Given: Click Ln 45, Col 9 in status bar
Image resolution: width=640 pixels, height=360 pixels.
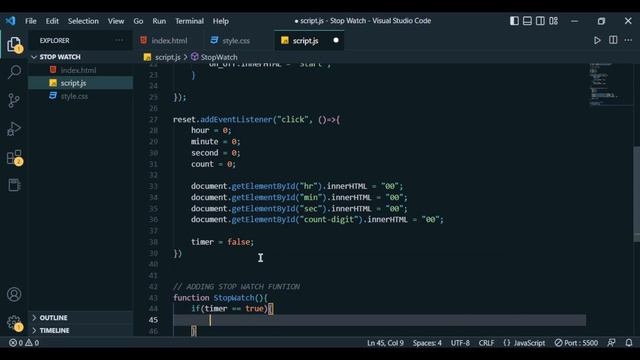Looking at the screenshot, I should point(385,342).
